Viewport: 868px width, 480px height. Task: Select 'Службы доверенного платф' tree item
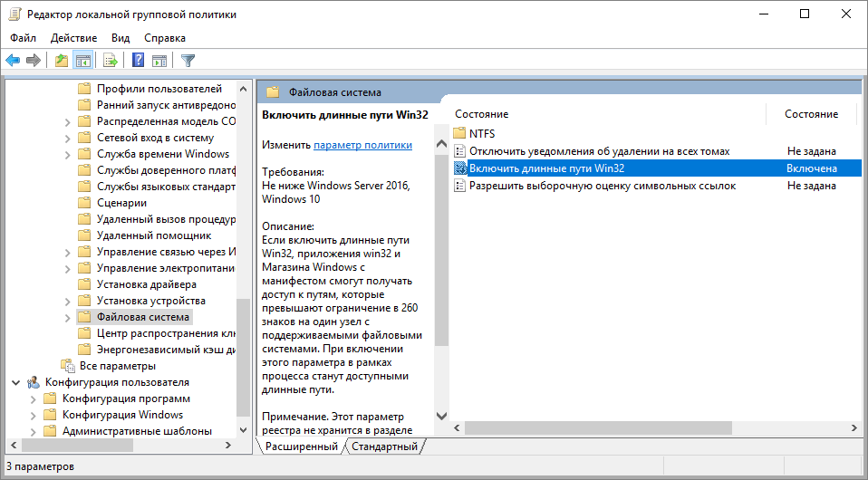166,170
